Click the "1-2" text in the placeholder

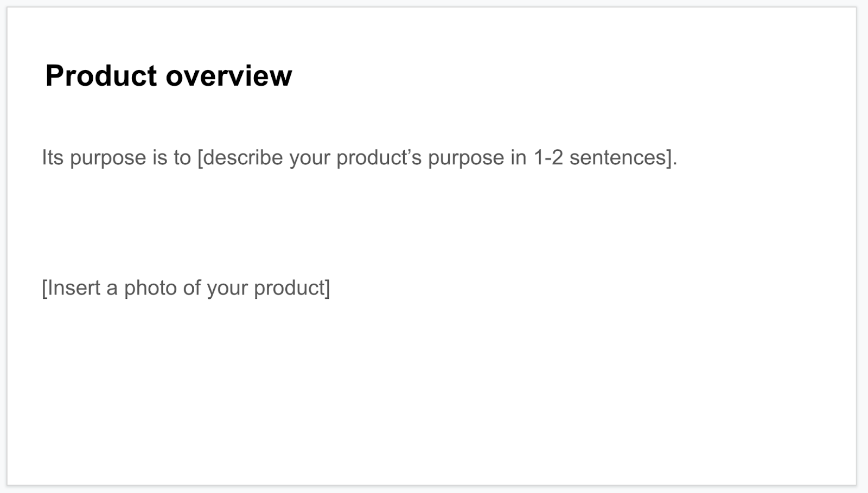point(548,158)
